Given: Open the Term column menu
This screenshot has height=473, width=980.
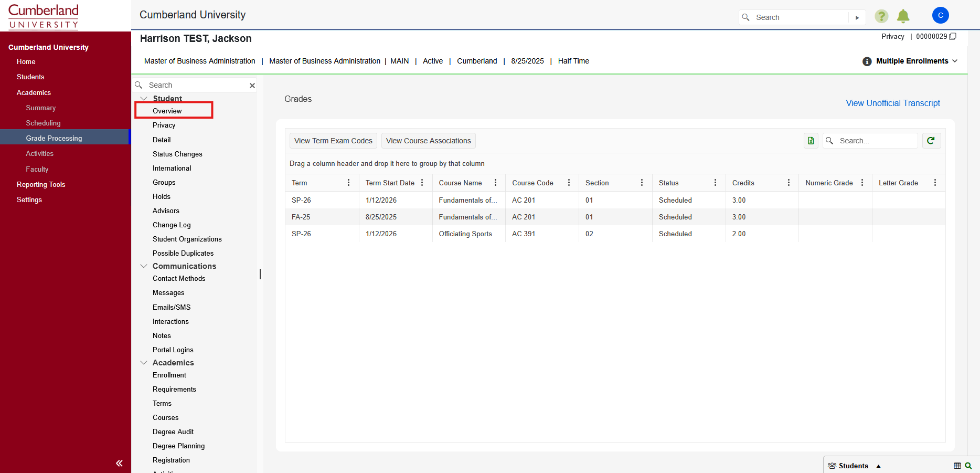Looking at the screenshot, I should tap(348, 183).
